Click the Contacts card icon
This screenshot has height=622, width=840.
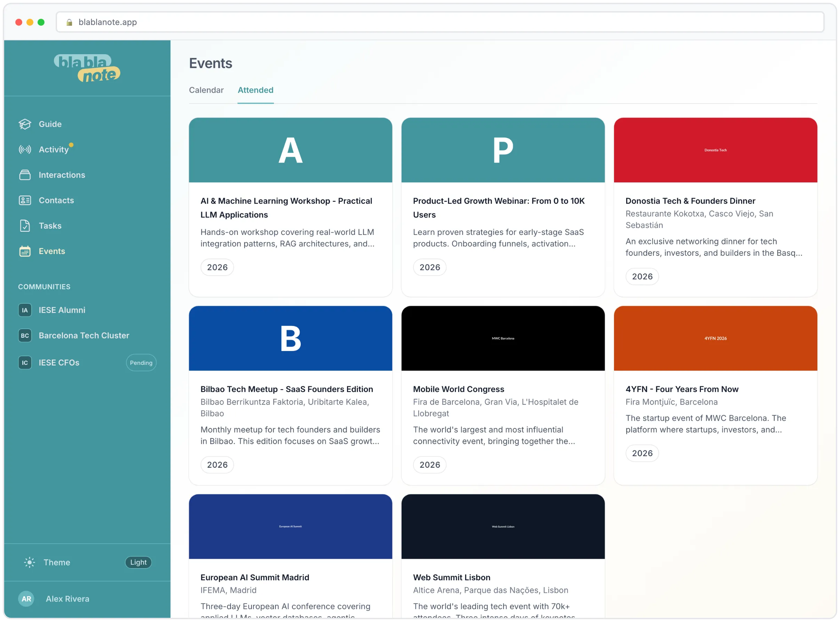(25, 201)
